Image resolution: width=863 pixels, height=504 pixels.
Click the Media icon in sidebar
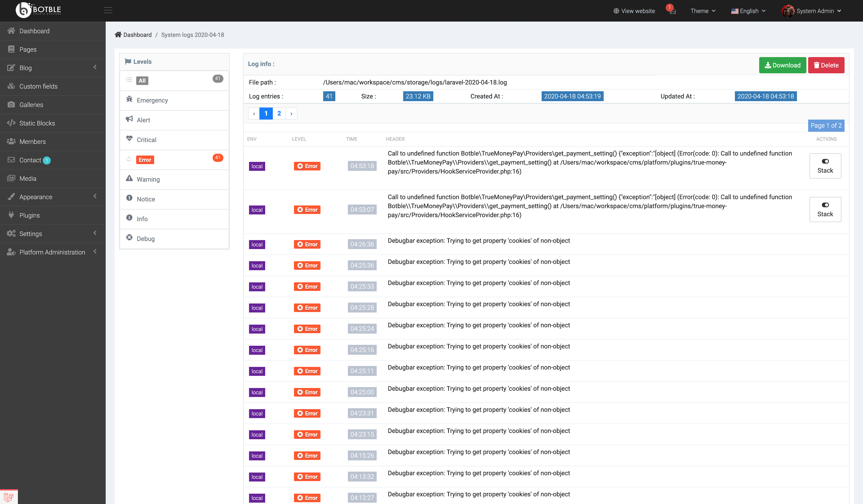pyautogui.click(x=11, y=178)
